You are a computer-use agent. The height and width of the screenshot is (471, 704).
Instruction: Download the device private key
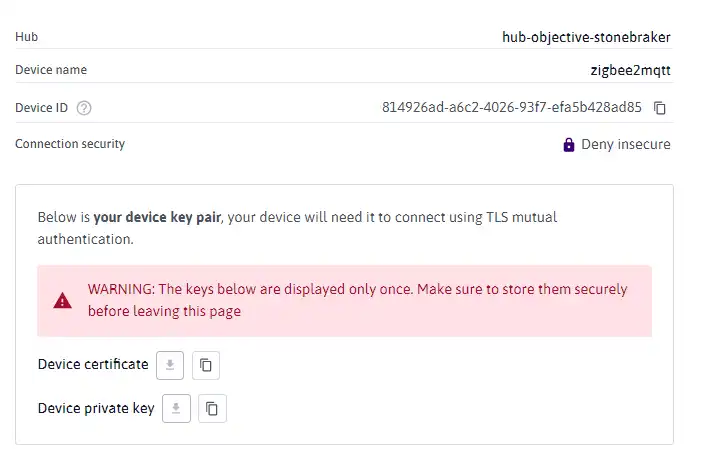pyautogui.click(x=176, y=408)
